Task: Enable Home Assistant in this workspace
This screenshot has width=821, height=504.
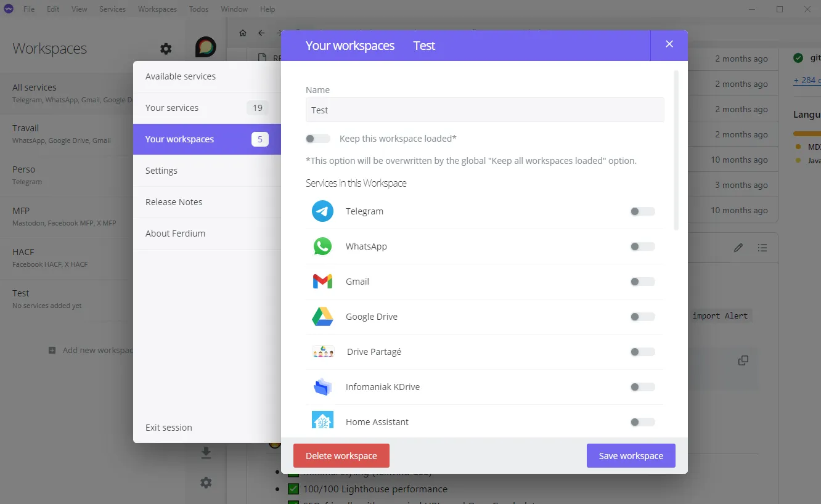Action: (642, 422)
